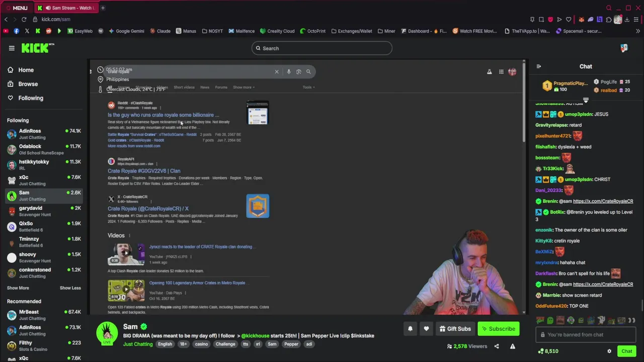Open Following in the sidebar
Screen dimensions: 644x362
31,98
